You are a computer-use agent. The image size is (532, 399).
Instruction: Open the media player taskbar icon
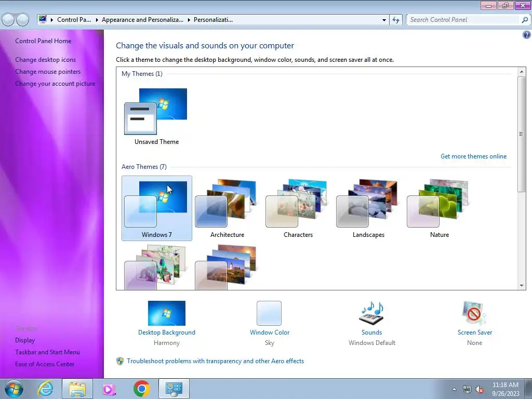pyautogui.click(x=109, y=389)
